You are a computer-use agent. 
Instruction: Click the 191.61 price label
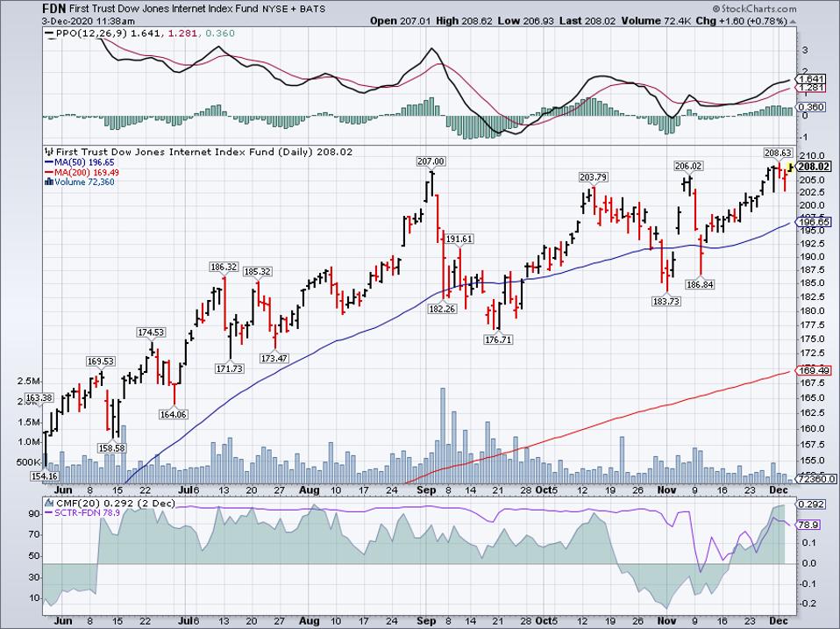point(459,239)
